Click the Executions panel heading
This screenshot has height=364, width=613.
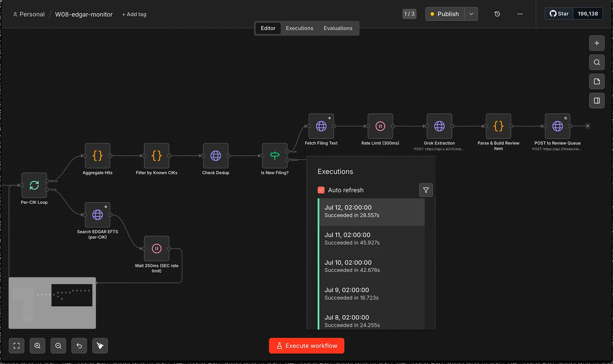click(x=335, y=172)
